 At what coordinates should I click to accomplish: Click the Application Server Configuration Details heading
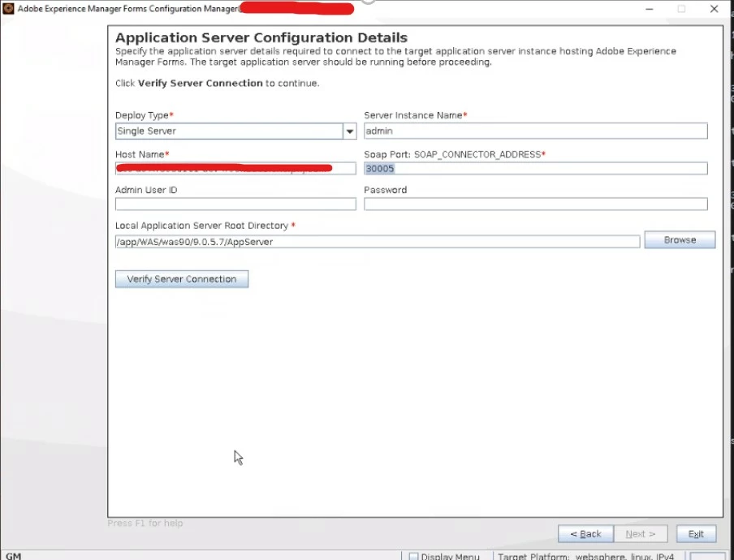click(261, 37)
